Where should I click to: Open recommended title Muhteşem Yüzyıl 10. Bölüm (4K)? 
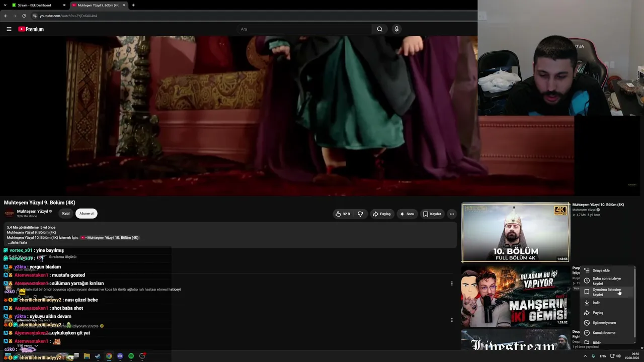[598, 205]
